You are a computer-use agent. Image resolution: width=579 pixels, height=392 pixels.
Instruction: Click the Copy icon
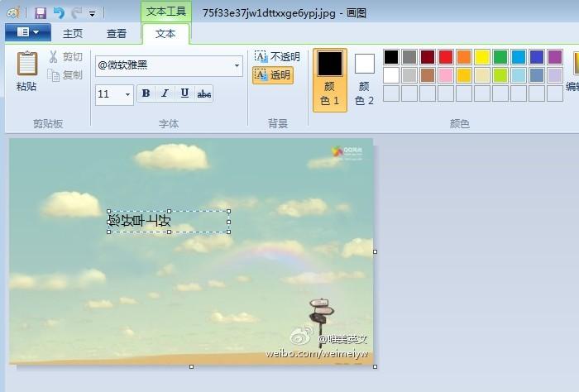(54, 75)
